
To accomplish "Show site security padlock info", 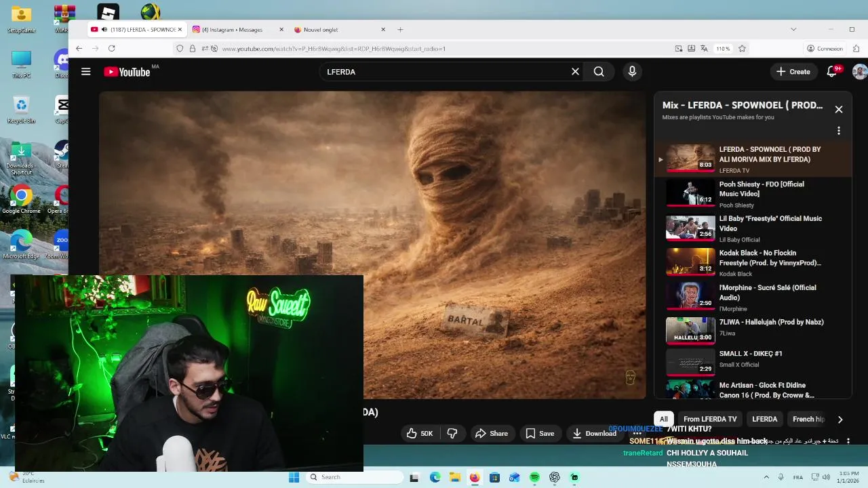I will point(193,48).
